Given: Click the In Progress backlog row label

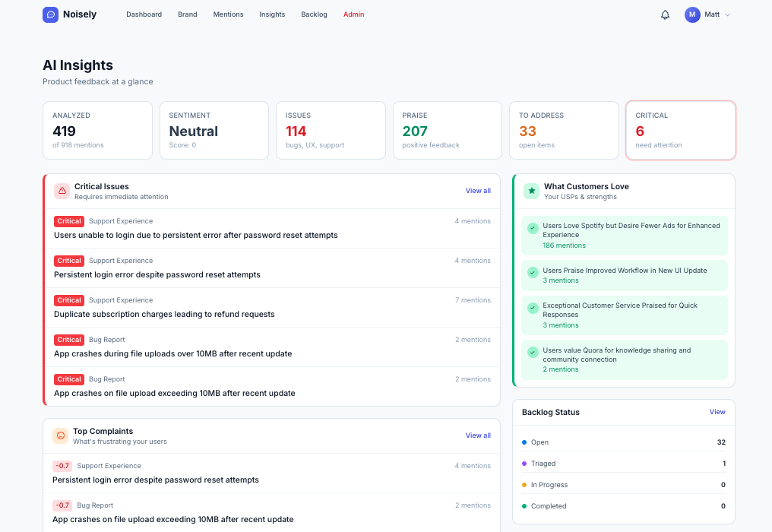Looking at the screenshot, I should (x=549, y=485).
